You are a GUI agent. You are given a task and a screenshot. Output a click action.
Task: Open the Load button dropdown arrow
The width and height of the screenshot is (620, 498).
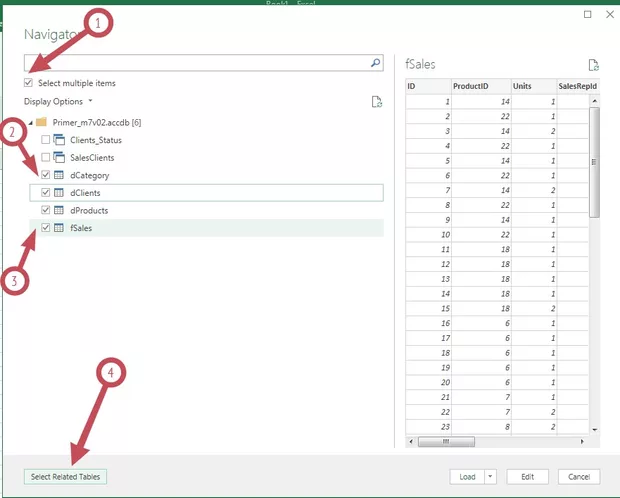pos(490,477)
